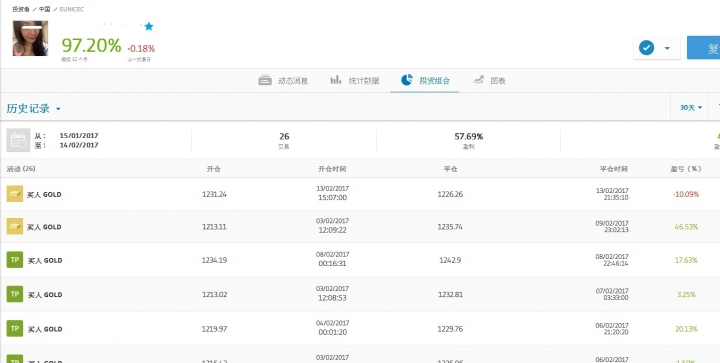Open the 30天 period dropdown
Viewport: 720px width, 363px height.
coord(691,107)
